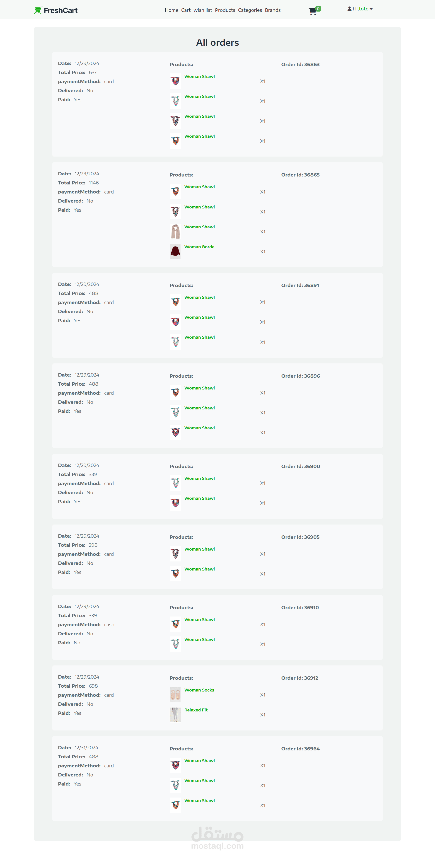This screenshot has height=868, width=435.
Task: Click the Woman Socks product thumbnail
Action: (175, 694)
